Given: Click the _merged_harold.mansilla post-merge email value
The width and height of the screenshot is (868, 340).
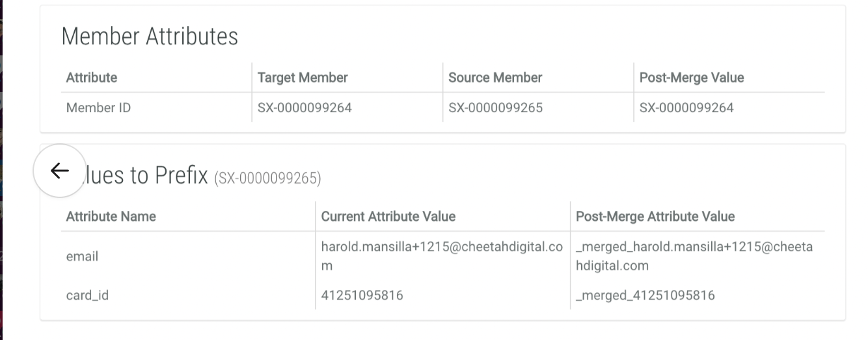Looking at the screenshot, I should 694,248.
